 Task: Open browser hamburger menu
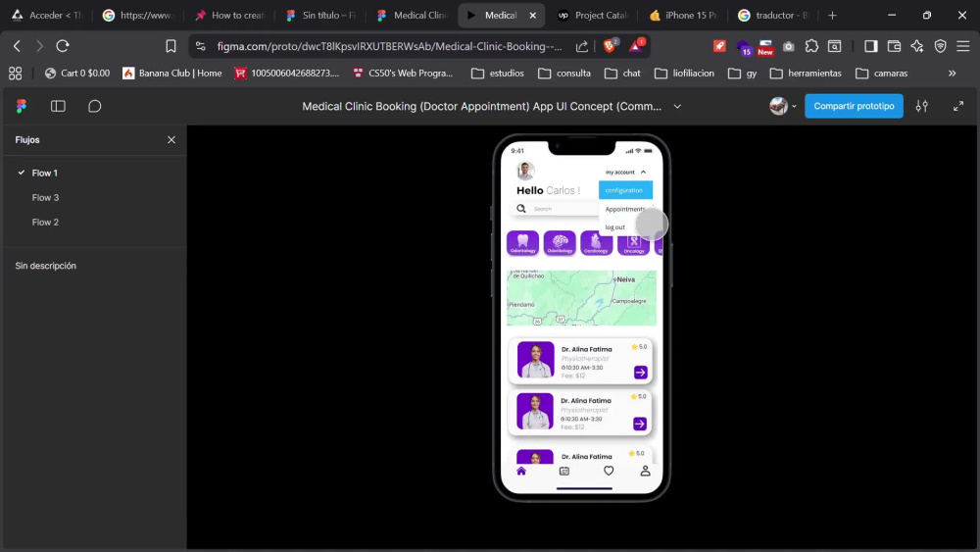(963, 46)
